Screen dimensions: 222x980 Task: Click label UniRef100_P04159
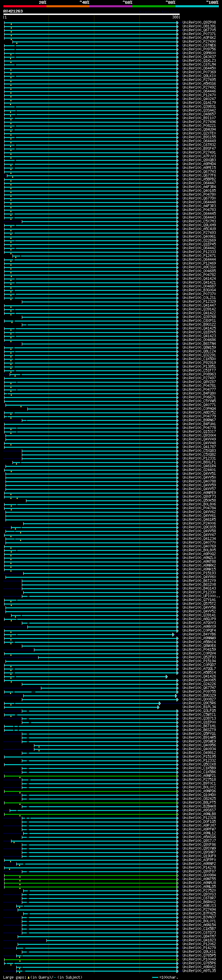[199, 649]
